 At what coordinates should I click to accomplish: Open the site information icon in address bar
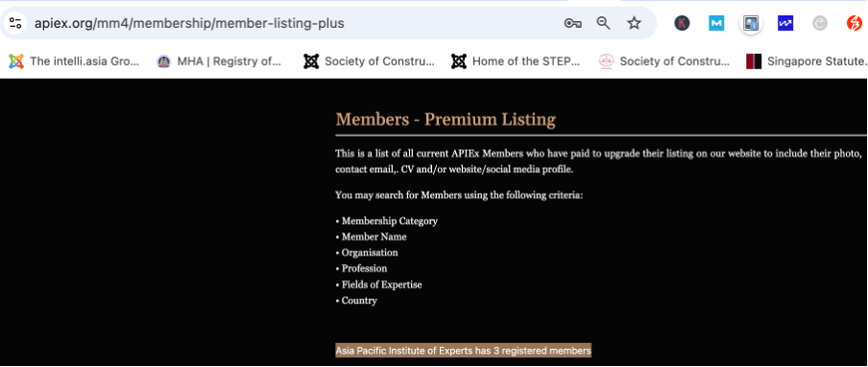15,23
